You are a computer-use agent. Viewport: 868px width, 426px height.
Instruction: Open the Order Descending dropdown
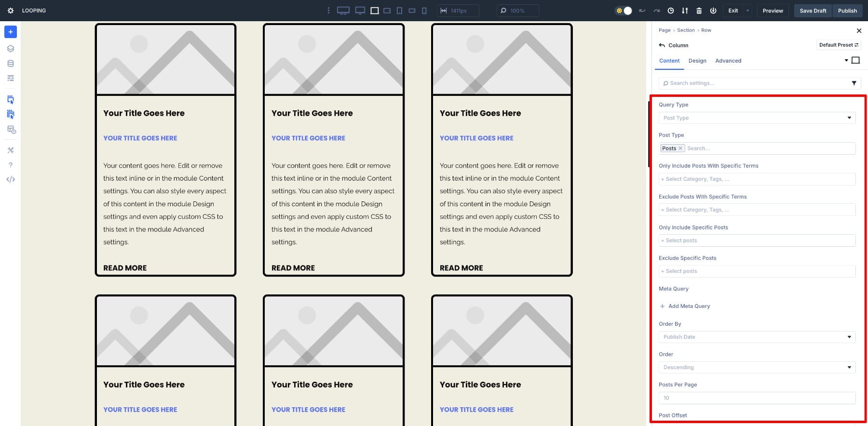[x=757, y=367]
